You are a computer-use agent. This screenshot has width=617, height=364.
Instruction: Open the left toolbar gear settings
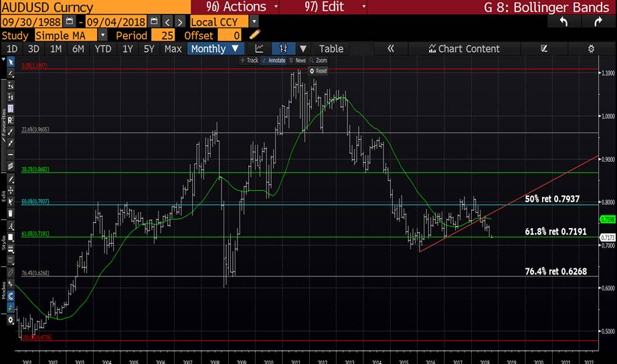click(x=11, y=320)
